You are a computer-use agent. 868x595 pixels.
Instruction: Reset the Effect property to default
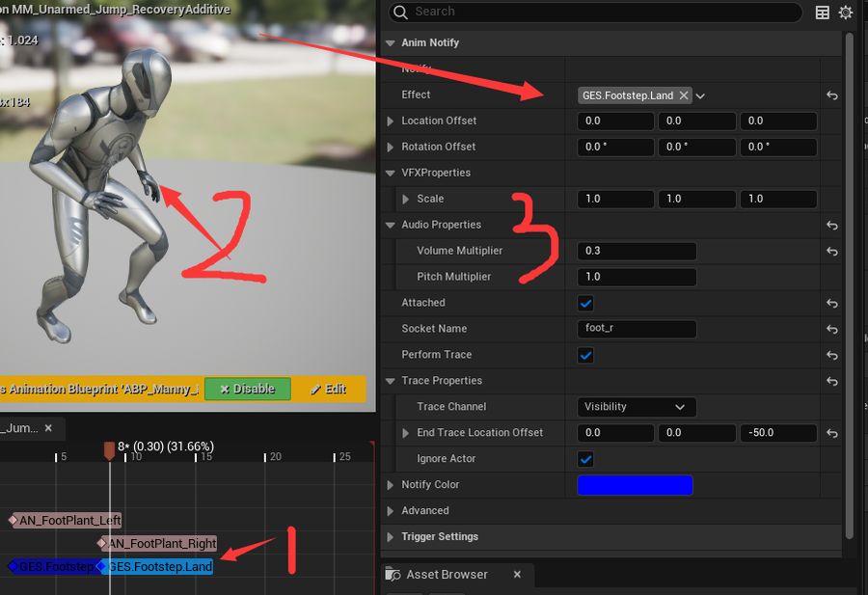tap(832, 95)
